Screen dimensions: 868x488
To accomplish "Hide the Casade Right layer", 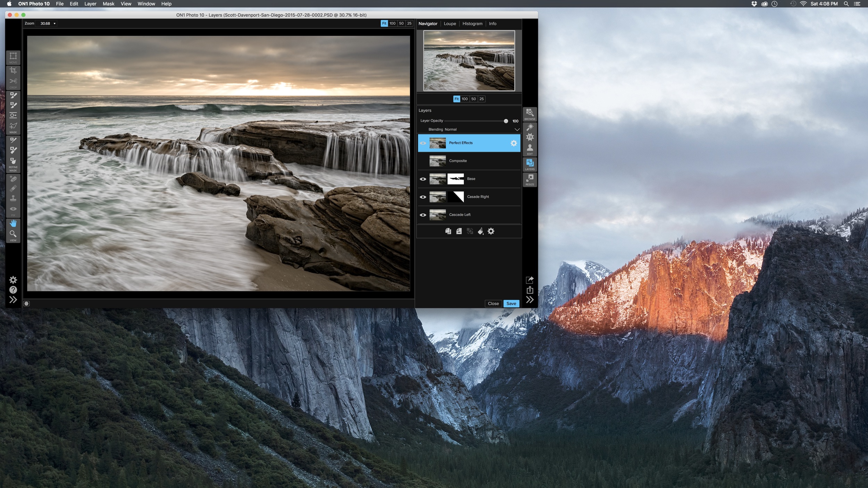I will (423, 197).
